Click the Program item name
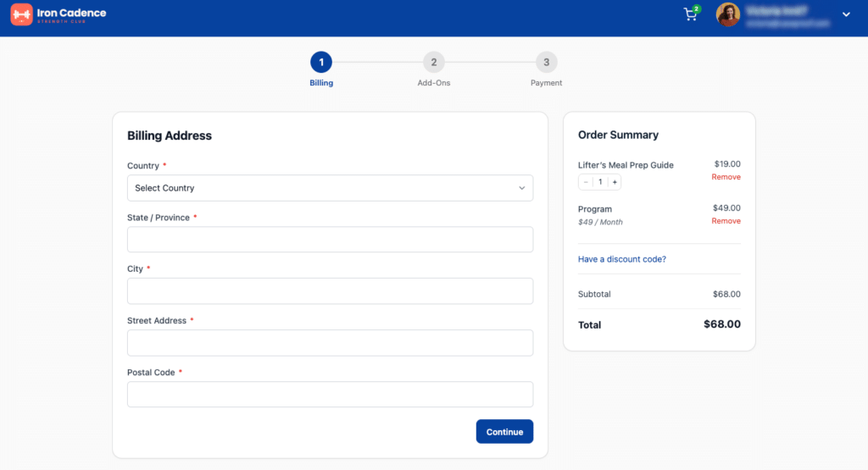This screenshot has height=470, width=868. (594, 209)
